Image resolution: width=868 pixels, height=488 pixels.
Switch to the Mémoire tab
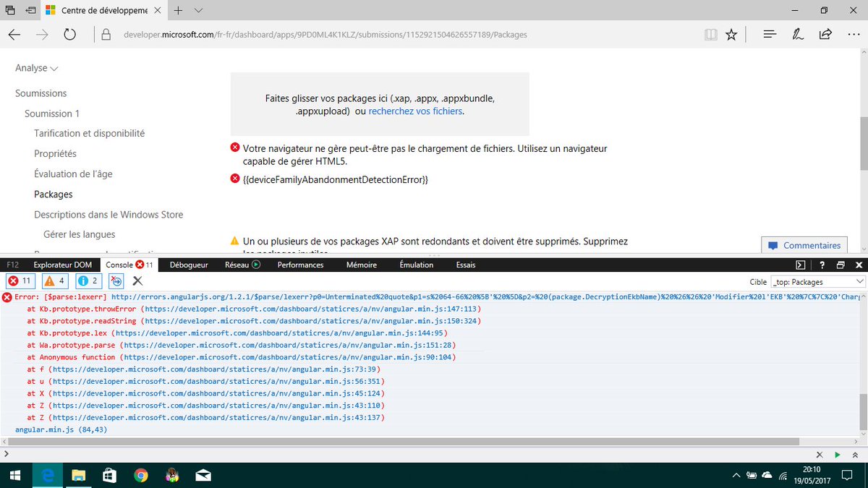(362, 265)
